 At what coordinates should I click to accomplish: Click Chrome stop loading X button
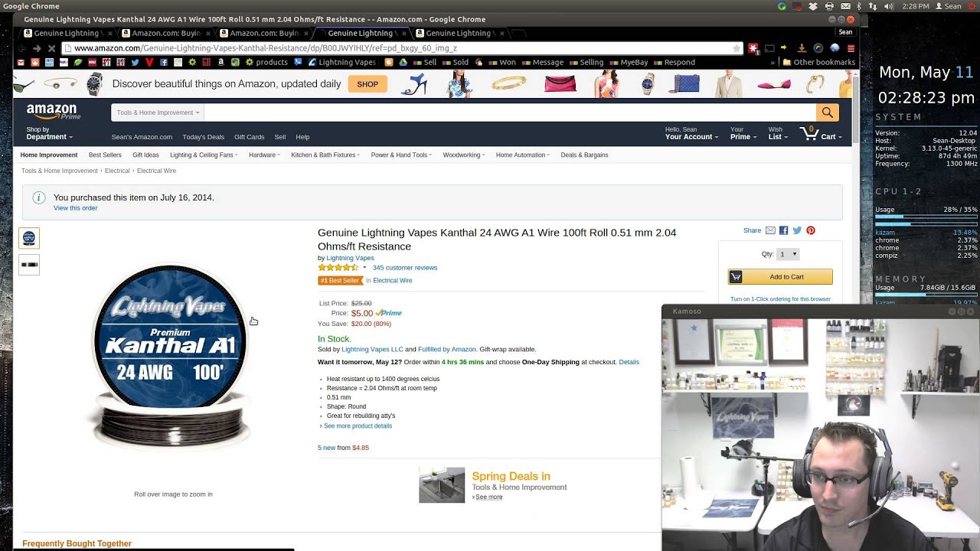click(x=51, y=48)
